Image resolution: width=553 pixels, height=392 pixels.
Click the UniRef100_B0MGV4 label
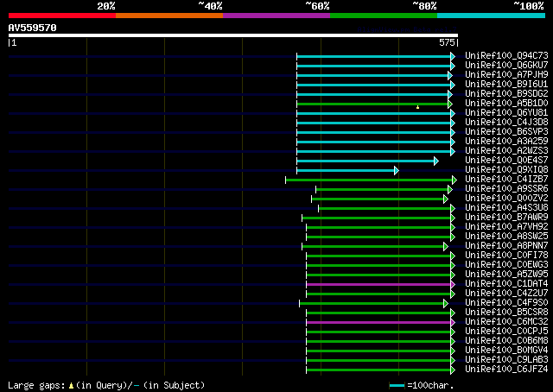tap(507, 351)
